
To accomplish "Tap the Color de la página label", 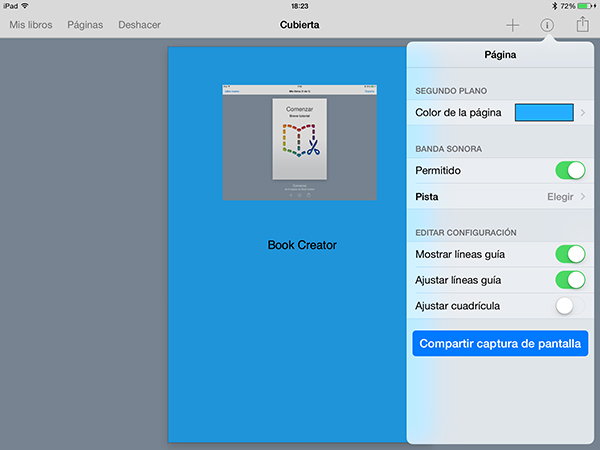I will tap(458, 112).
